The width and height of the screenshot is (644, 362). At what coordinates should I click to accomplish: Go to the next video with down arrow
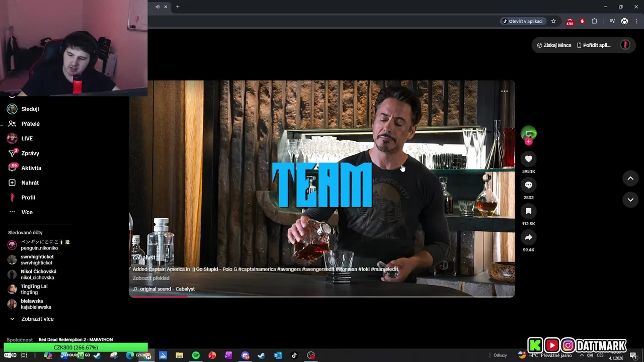(x=630, y=200)
